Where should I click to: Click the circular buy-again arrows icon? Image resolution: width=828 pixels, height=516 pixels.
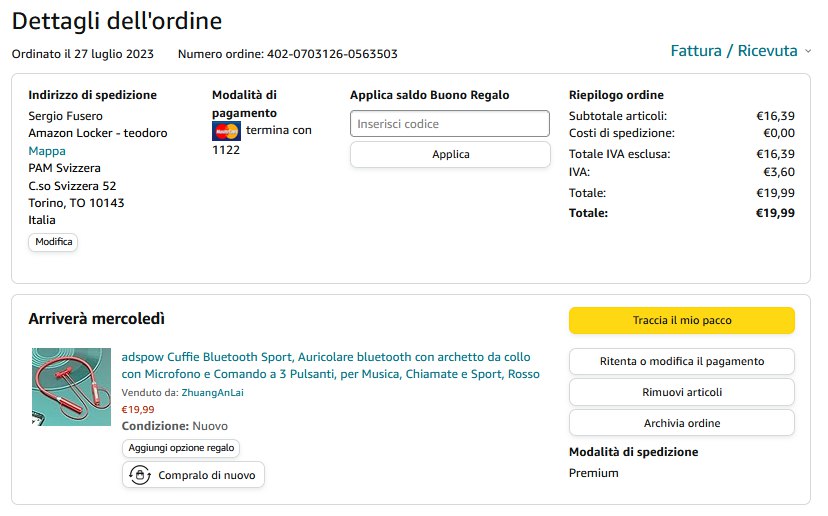[140, 475]
